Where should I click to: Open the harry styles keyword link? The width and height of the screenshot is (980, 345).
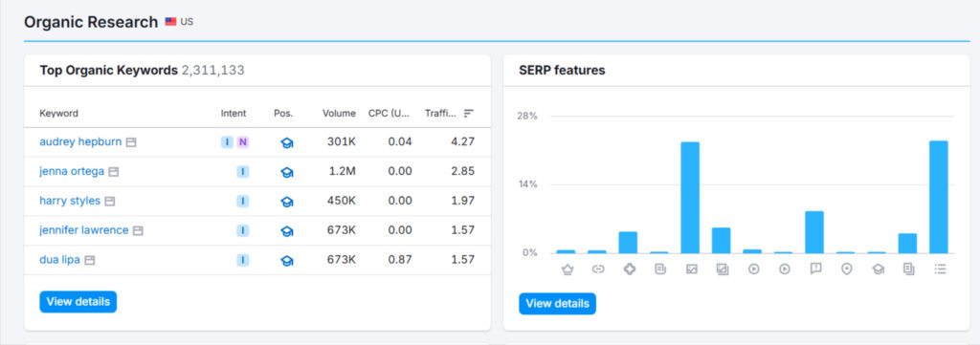pos(70,201)
